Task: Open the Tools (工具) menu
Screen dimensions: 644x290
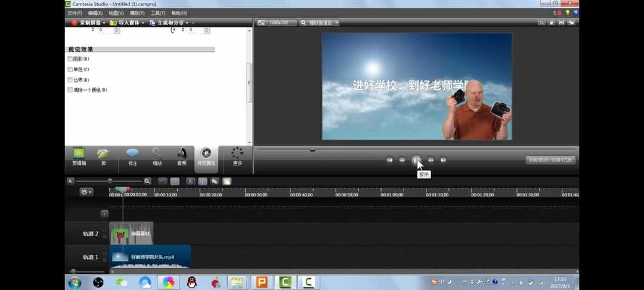Action: click(158, 13)
